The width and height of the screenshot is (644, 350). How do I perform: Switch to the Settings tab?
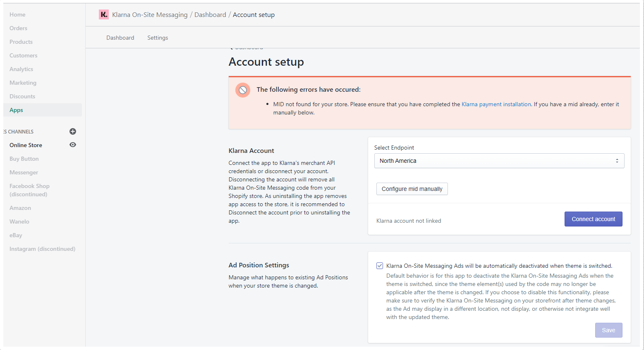[158, 38]
